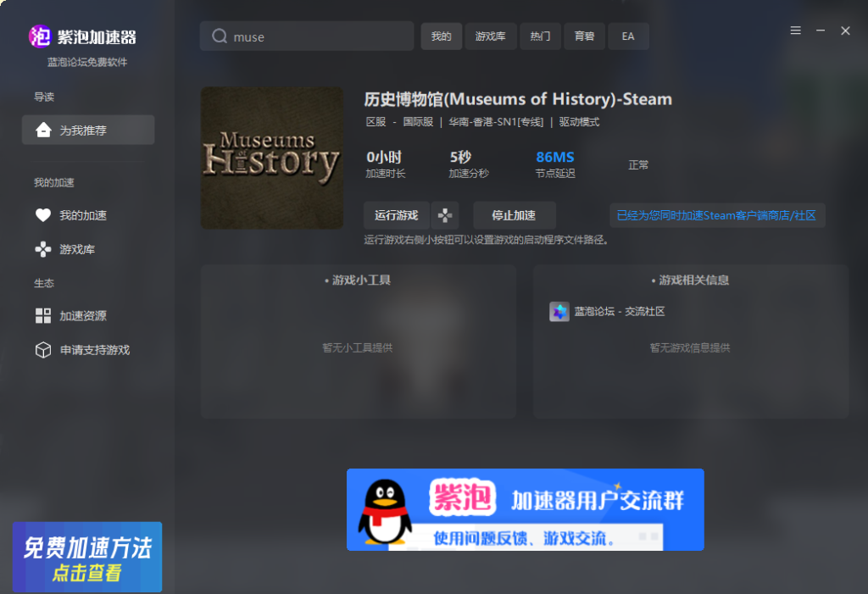The height and width of the screenshot is (594, 868).
Task: Click the 华南-香港-SN1[专线] node text
Action: click(496, 122)
